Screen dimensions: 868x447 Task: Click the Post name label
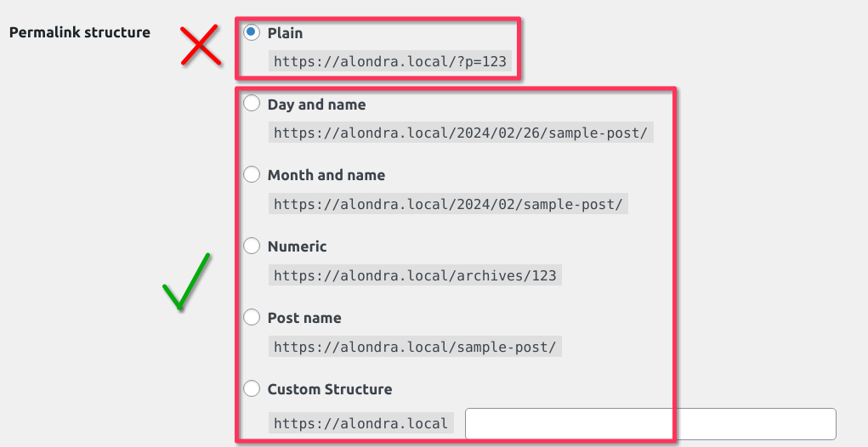coord(304,318)
